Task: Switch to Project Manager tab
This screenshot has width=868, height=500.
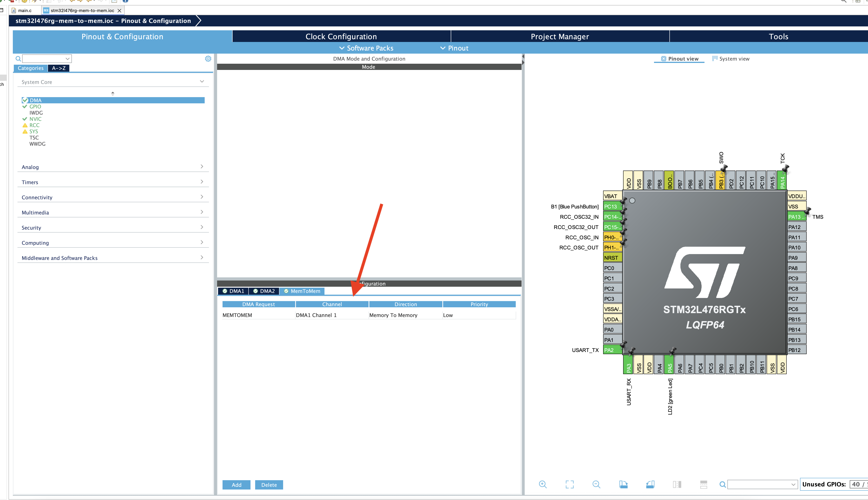Action: pyautogui.click(x=560, y=36)
